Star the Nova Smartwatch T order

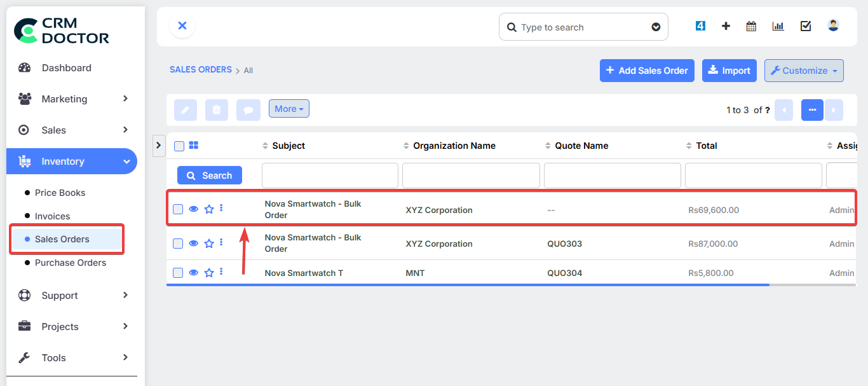208,272
